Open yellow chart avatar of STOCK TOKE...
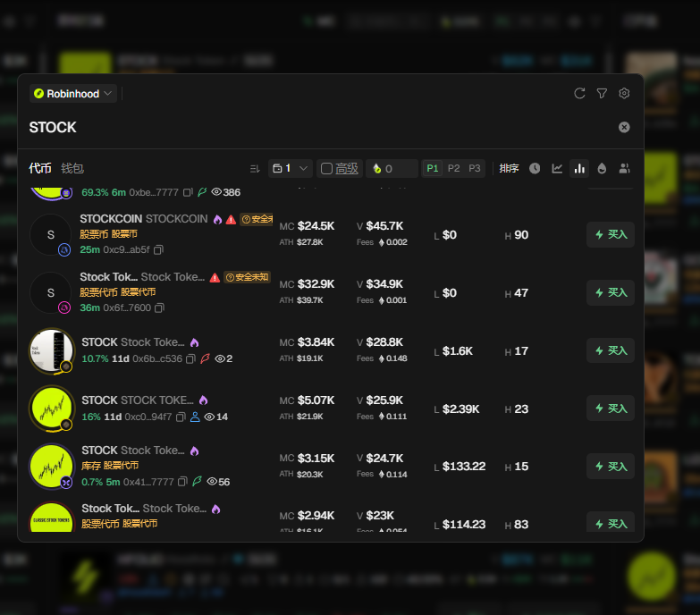Viewport: 700px width, 615px height. click(x=52, y=409)
